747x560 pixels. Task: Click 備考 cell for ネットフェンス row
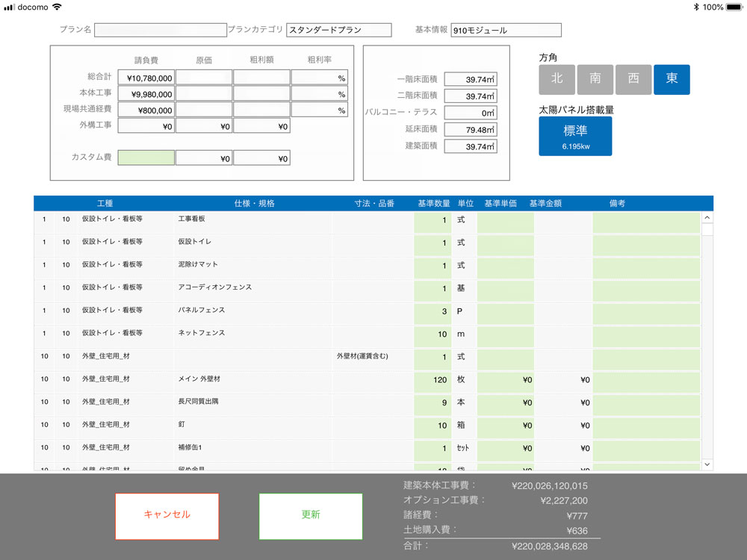(646, 337)
